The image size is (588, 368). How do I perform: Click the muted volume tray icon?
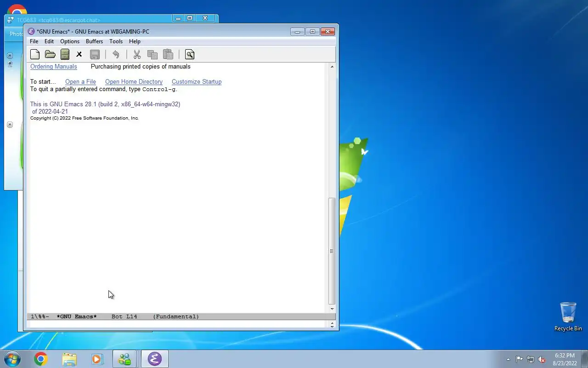[542, 359]
